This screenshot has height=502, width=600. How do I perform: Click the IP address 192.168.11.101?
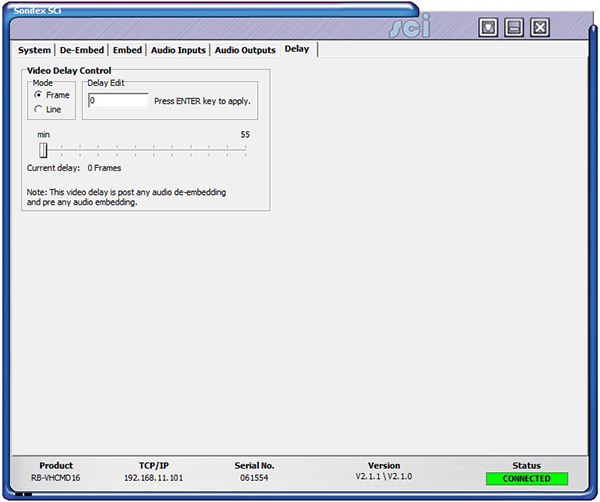click(x=153, y=478)
